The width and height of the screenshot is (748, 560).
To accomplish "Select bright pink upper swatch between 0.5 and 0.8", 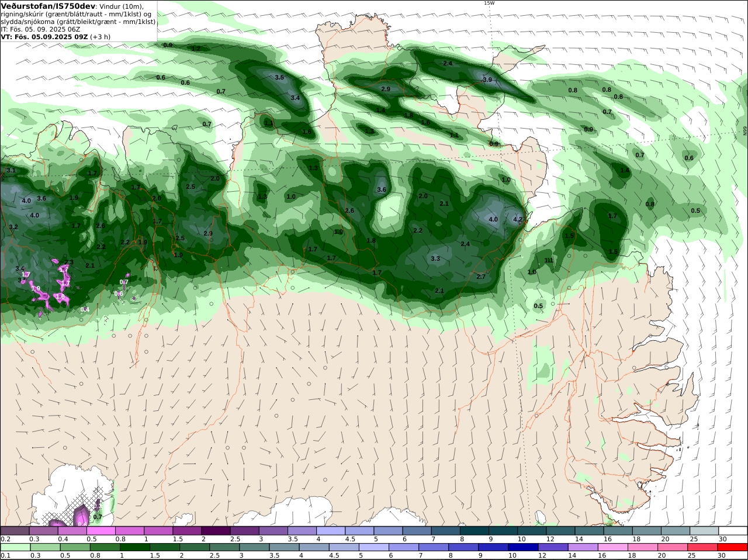I will (x=101, y=531).
